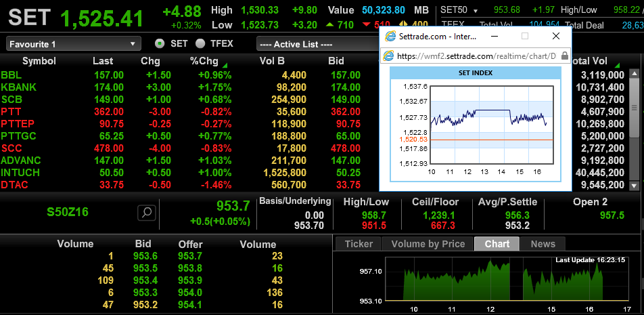Image resolution: width=644 pixels, height=315 pixels.
Task: Click the Ceil/Floor value 1,239.1
Action: 438,215
